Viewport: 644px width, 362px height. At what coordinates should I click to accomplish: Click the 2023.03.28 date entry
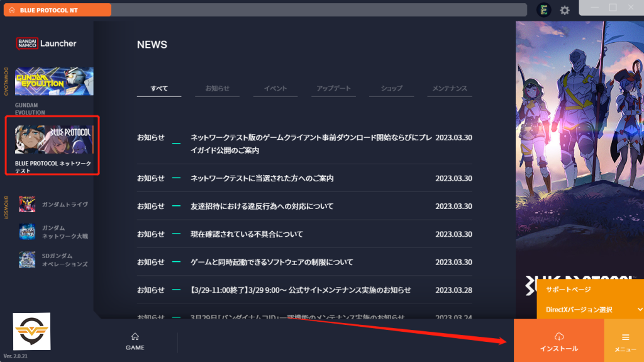pyautogui.click(x=454, y=290)
